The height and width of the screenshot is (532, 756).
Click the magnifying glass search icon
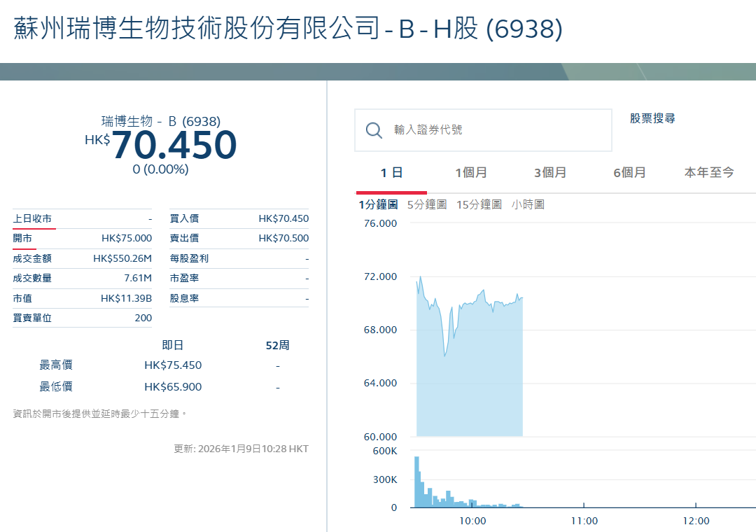tap(373, 130)
